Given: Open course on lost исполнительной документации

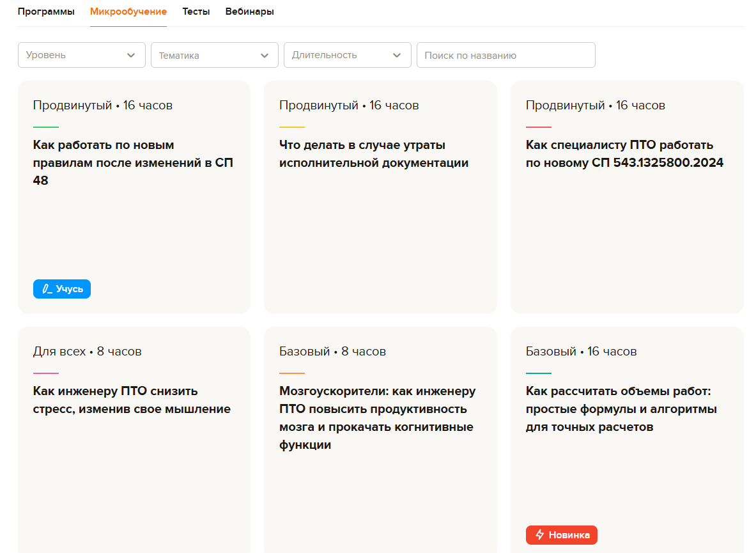Looking at the screenshot, I should [374, 154].
